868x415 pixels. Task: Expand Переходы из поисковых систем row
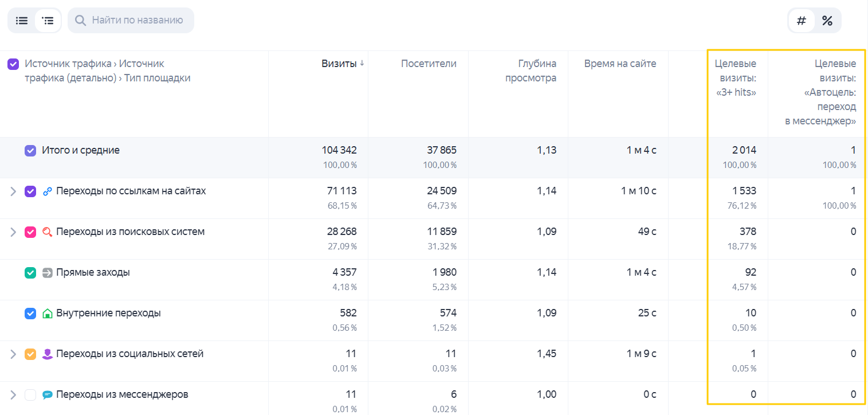13,232
